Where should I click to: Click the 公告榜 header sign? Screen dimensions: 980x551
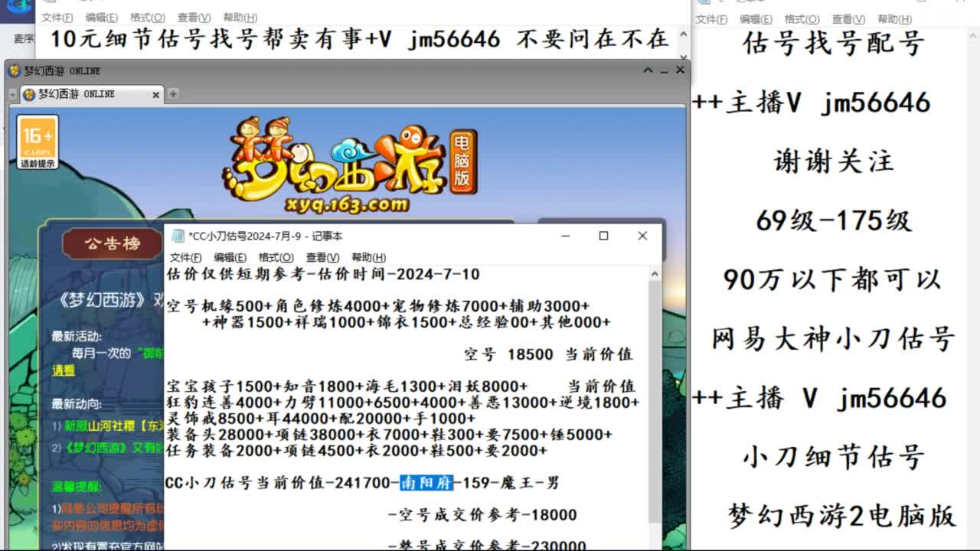(113, 243)
